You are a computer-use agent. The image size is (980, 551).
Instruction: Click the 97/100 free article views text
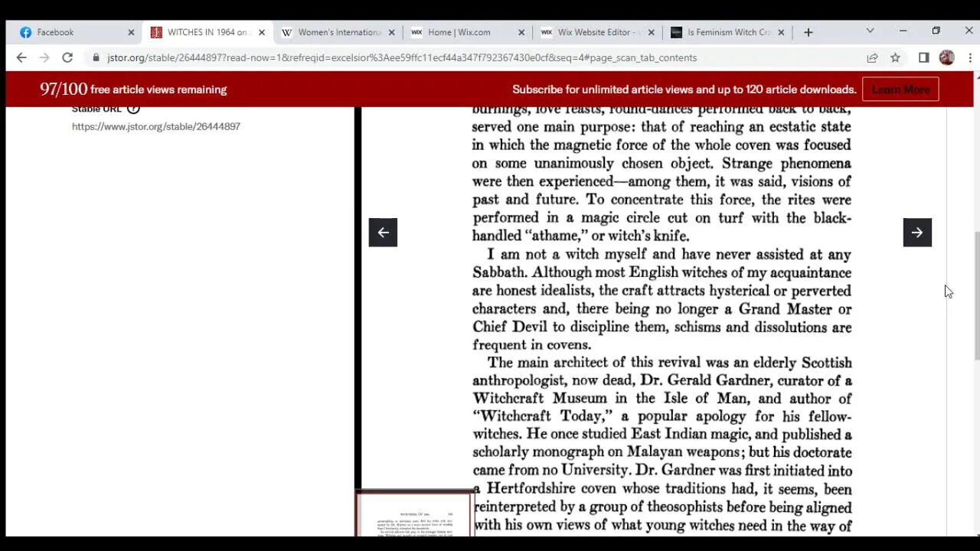click(x=133, y=90)
